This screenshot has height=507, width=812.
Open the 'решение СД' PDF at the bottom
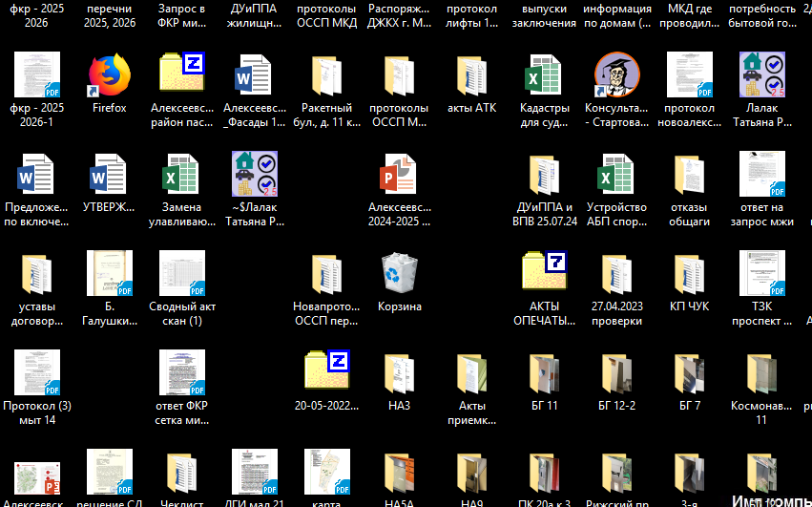pos(110,472)
